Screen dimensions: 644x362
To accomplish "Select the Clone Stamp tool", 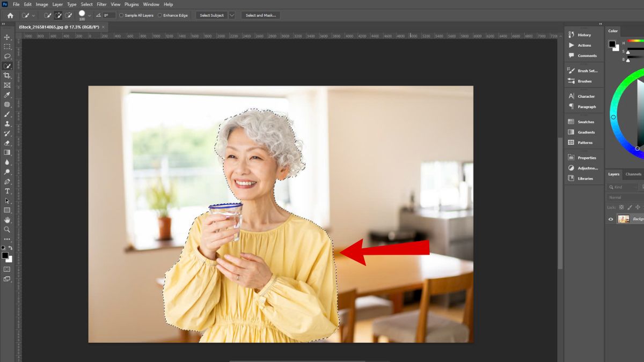I will point(7,124).
